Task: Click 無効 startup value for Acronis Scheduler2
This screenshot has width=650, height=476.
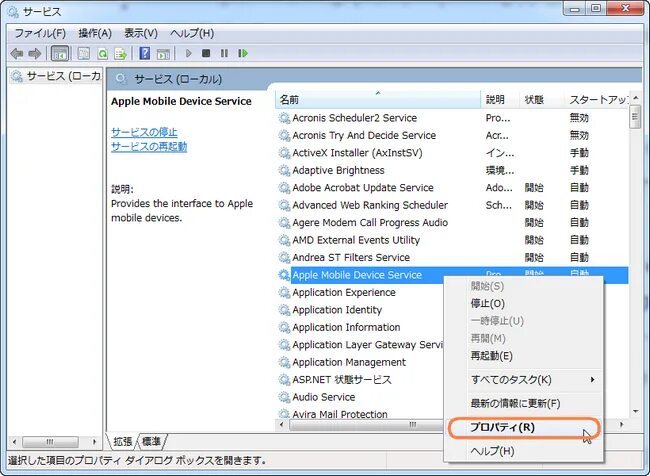Action: [x=579, y=118]
